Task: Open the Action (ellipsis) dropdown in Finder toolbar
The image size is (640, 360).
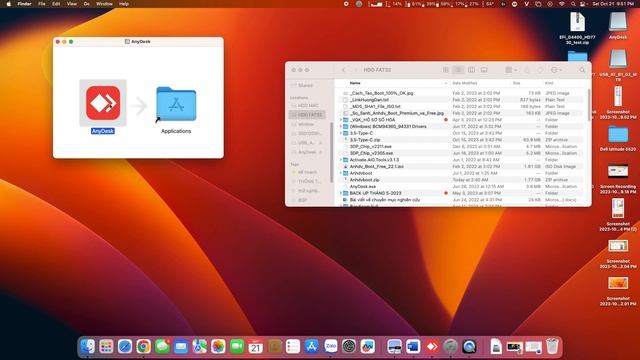Action: [x=557, y=70]
